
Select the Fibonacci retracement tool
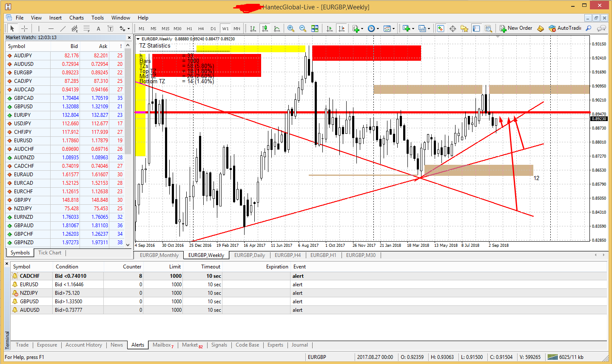click(x=87, y=28)
